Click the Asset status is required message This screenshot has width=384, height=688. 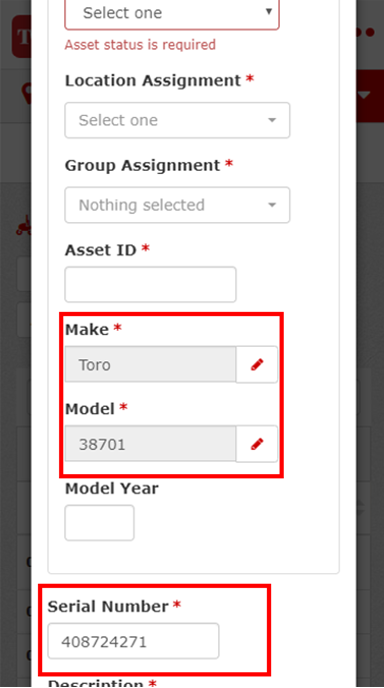click(x=140, y=45)
